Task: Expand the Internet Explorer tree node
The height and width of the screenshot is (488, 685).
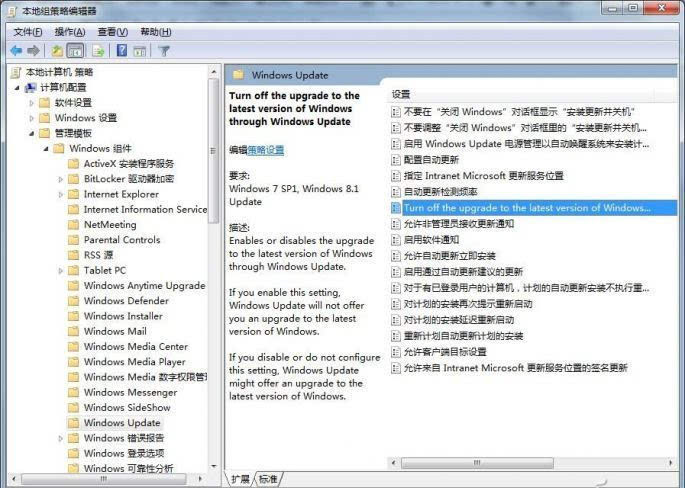Action: (60, 194)
